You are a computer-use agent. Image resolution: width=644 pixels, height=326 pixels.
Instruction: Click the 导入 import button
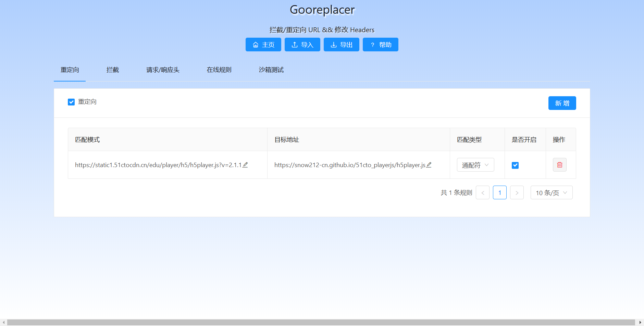click(x=302, y=45)
